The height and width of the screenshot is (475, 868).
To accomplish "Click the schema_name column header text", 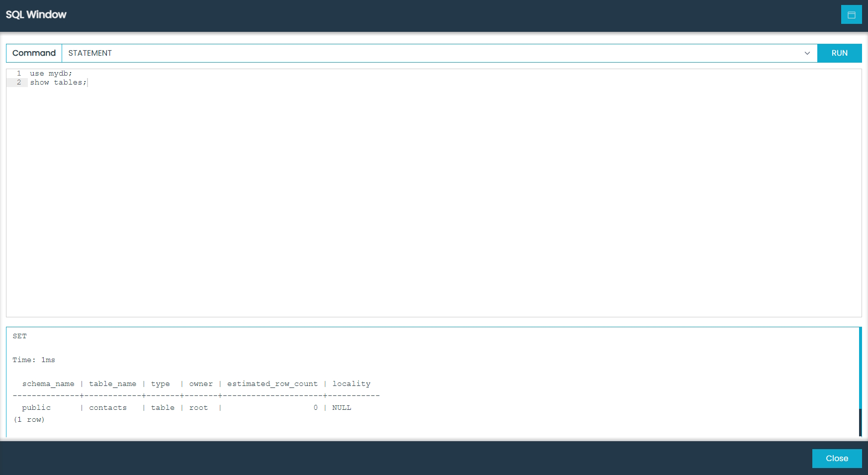I will tap(48, 383).
